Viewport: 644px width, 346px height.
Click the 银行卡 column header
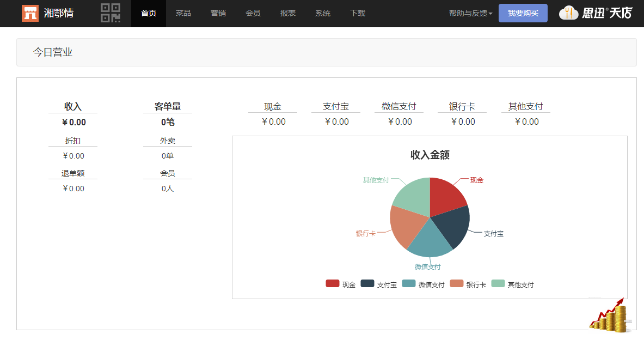pyautogui.click(x=462, y=106)
